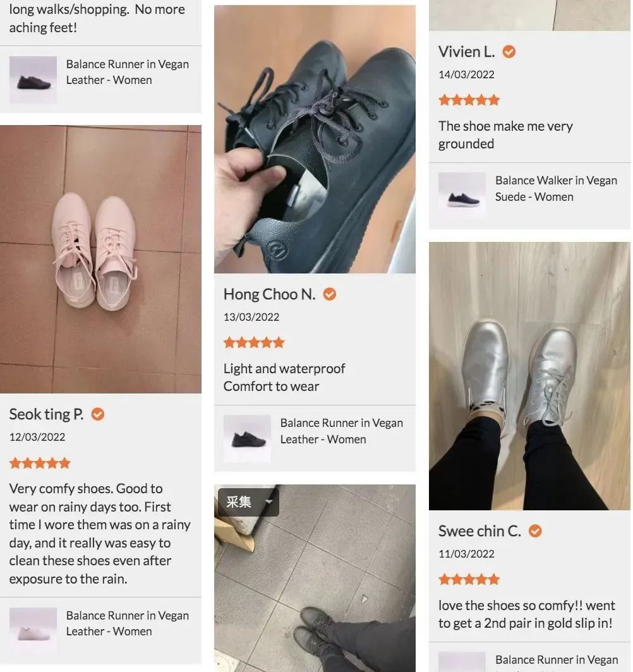The height and width of the screenshot is (672, 633).
Task: Click black shoe product thumbnail under Hong Choo review
Action: pyautogui.click(x=247, y=439)
